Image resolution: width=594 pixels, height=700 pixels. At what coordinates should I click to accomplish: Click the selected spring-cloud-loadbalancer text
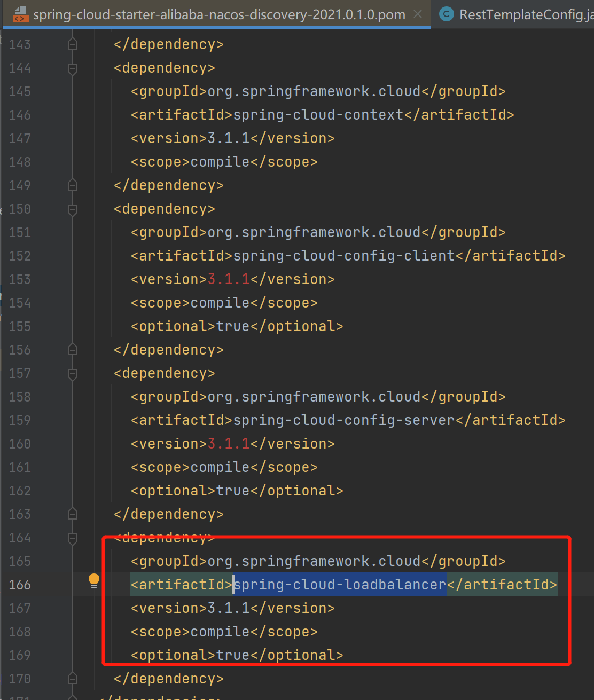[x=340, y=585]
